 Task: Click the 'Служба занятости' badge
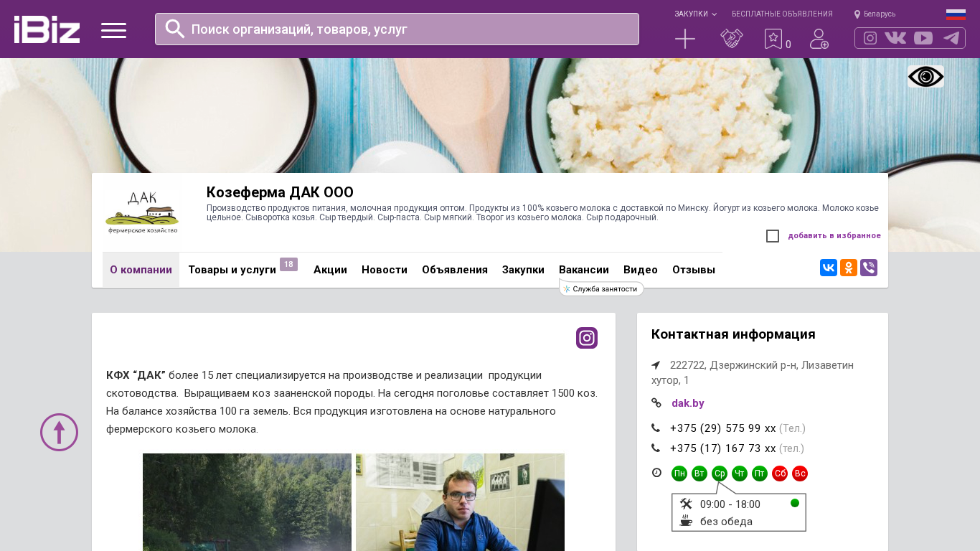[601, 288]
